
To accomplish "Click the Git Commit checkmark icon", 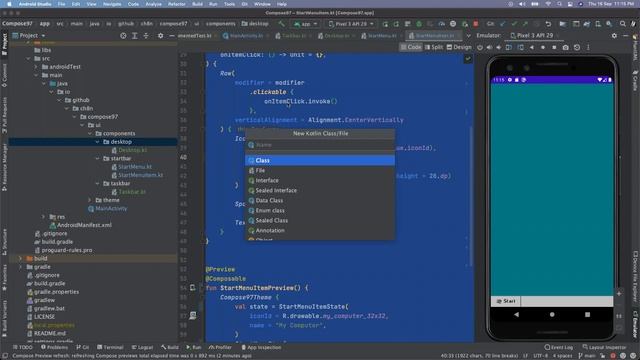I will (x=514, y=24).
